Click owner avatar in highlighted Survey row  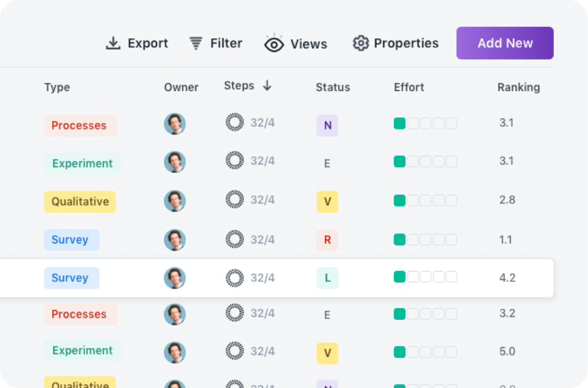[x=175, y=278]
